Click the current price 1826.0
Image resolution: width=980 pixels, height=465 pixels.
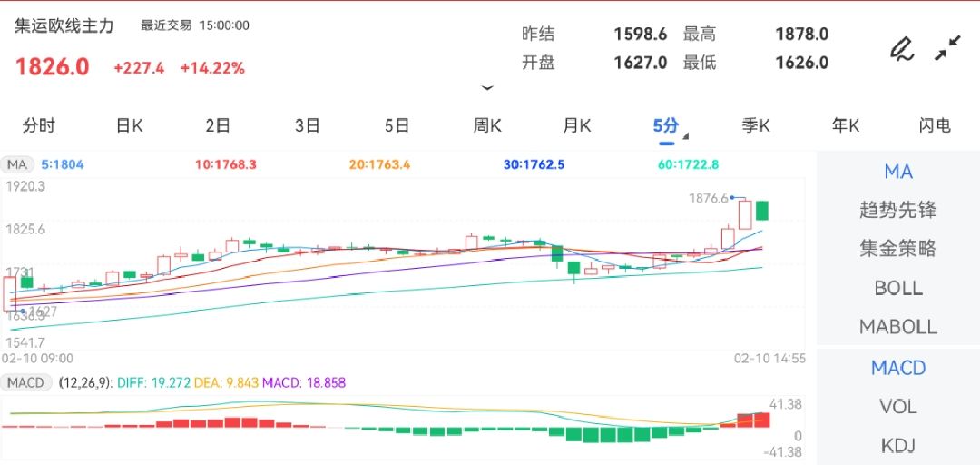click(x=53, y=67)
